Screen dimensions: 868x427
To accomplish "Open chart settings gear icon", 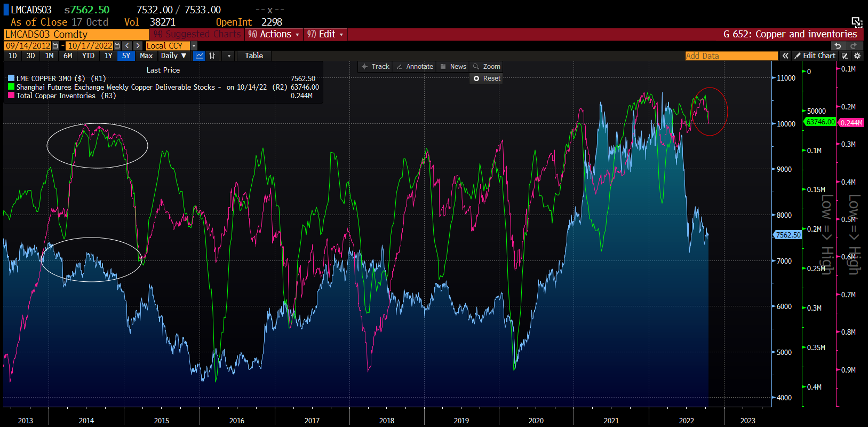I will point(857,56).
